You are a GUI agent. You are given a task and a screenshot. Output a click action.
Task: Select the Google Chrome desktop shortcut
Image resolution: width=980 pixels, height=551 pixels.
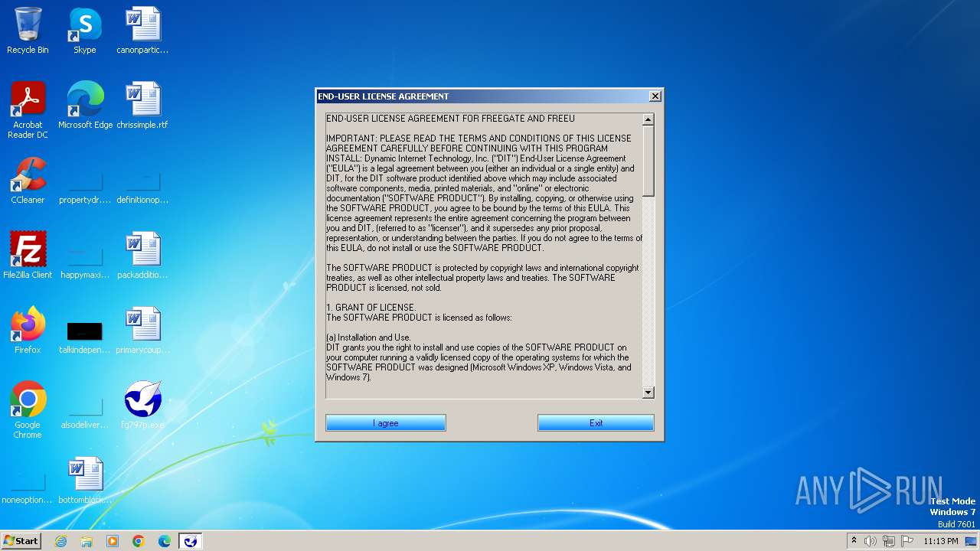[28, 410]
